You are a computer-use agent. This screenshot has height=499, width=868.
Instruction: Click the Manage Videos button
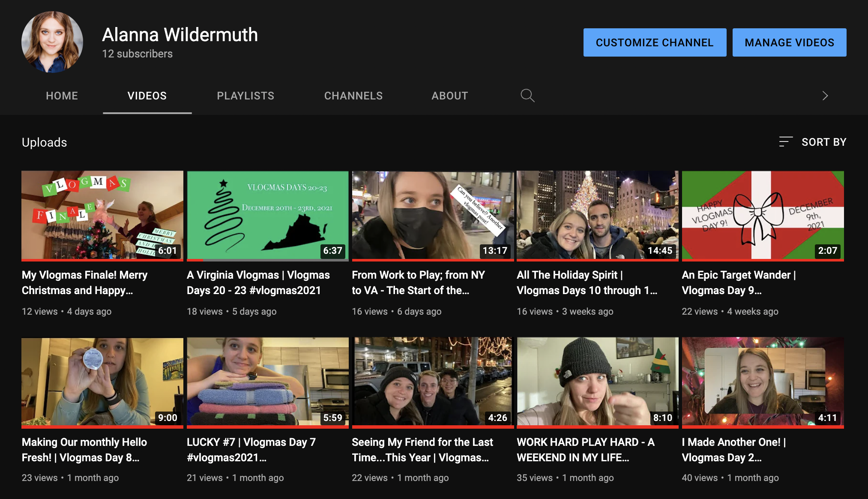pos(789,42)
